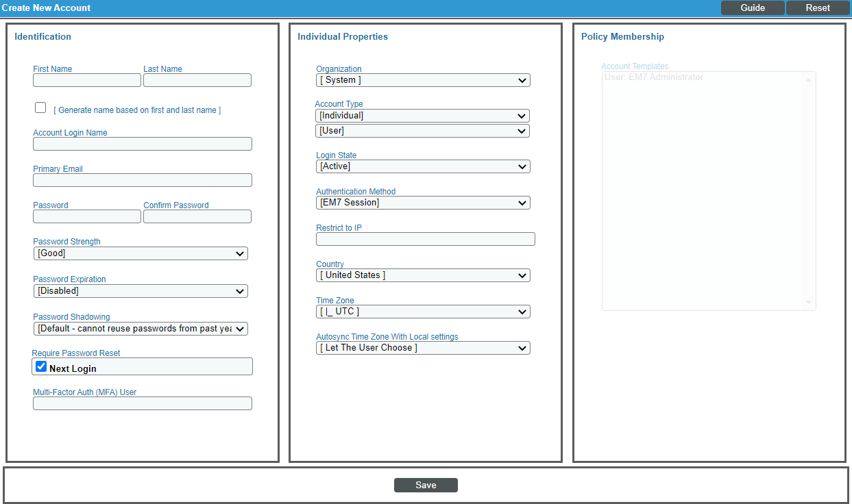The image size is (852, 504).
Task: Open the Authentication Method dropdown
Action: pos(422,203)
